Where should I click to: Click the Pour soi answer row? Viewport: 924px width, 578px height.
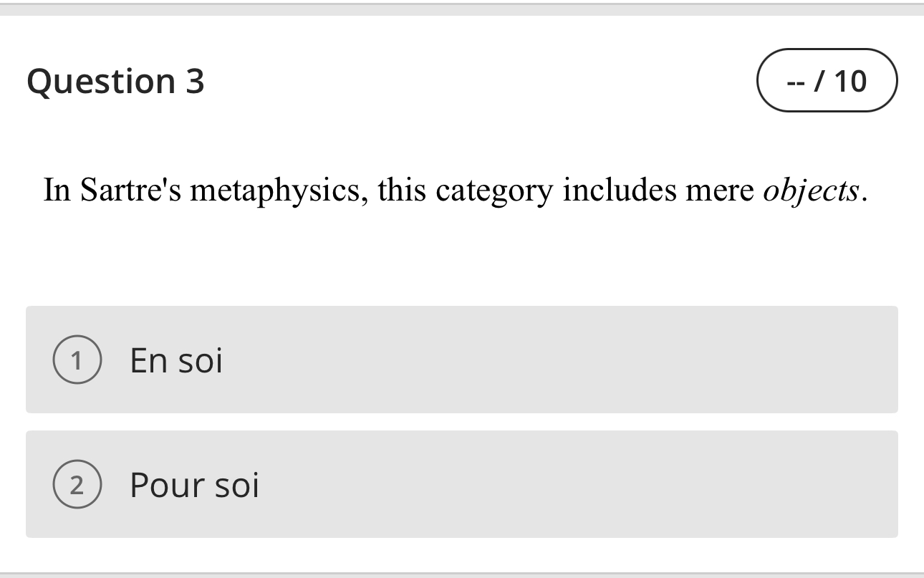[x=461, y=483]
